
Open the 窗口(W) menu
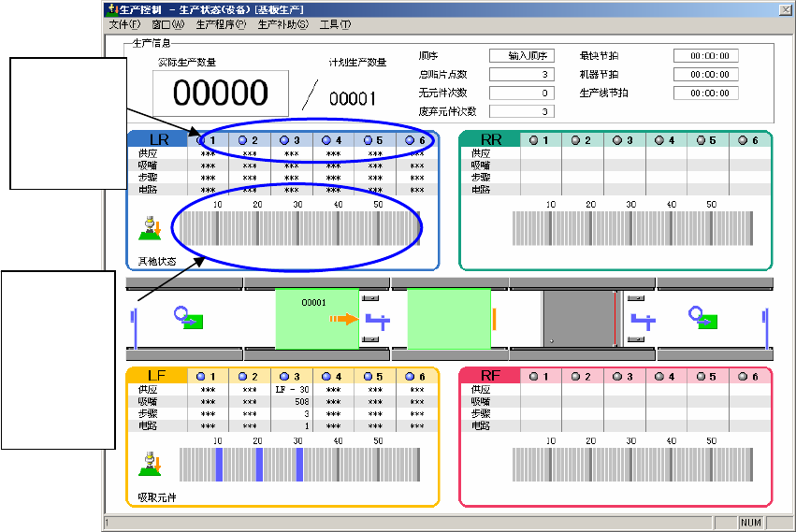point(167,24)
